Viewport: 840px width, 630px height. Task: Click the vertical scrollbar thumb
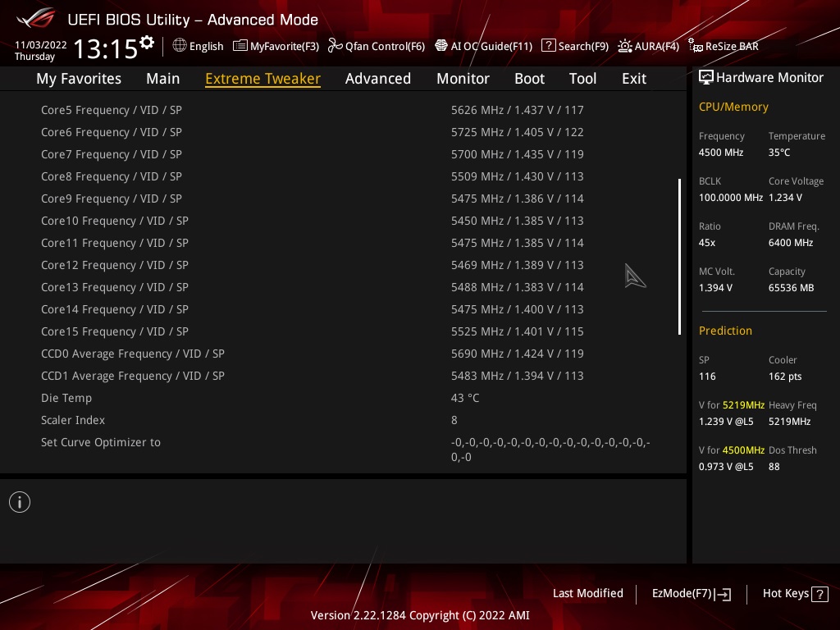(x=679, y=257)
